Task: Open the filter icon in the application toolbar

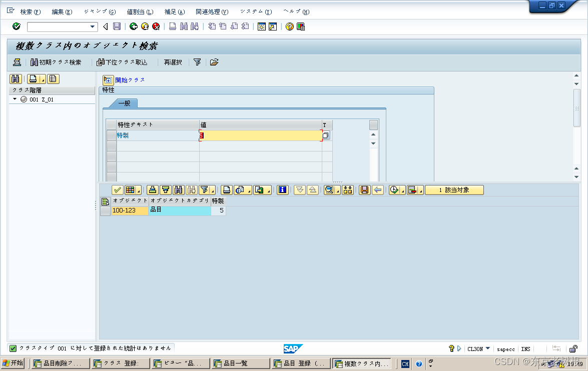Action: click(197, 62)
